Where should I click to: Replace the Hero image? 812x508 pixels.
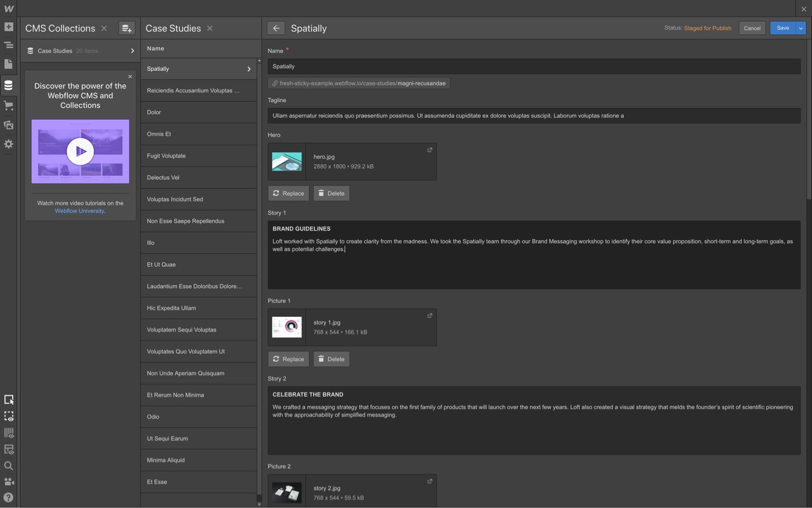coord(288,193)
